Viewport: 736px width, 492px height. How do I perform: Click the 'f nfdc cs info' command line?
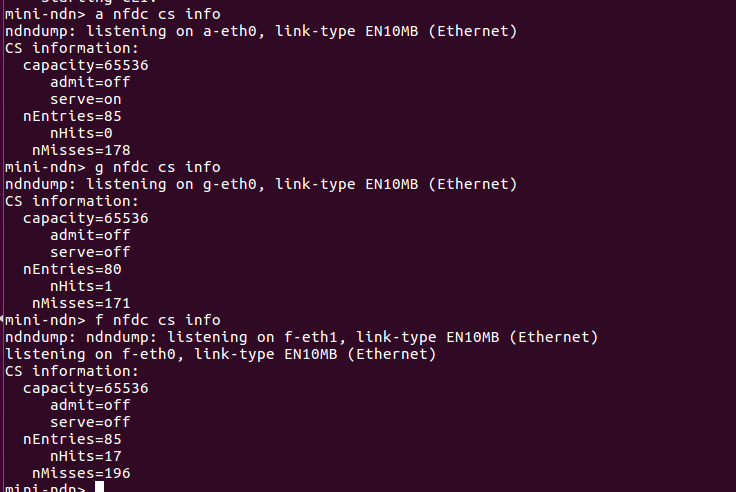pos(113,320)
